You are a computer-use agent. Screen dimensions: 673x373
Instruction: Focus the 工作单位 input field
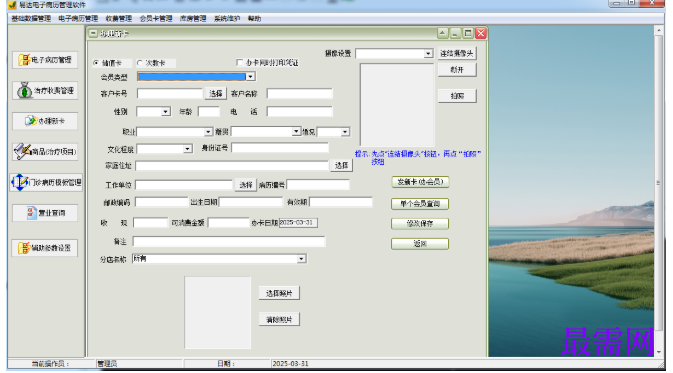point(184,185)
